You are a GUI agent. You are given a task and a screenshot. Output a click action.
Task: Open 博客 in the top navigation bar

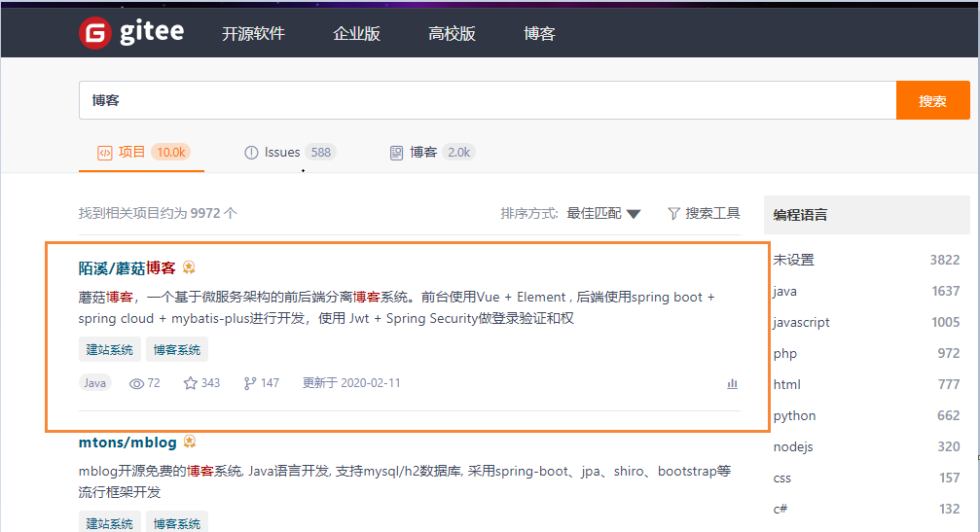[x=539, y=34]
